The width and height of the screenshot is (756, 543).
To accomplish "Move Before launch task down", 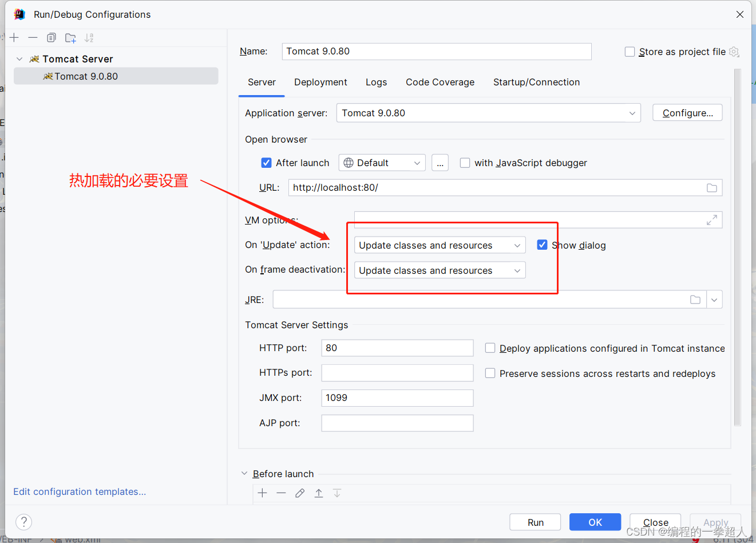I will (337, 493).
